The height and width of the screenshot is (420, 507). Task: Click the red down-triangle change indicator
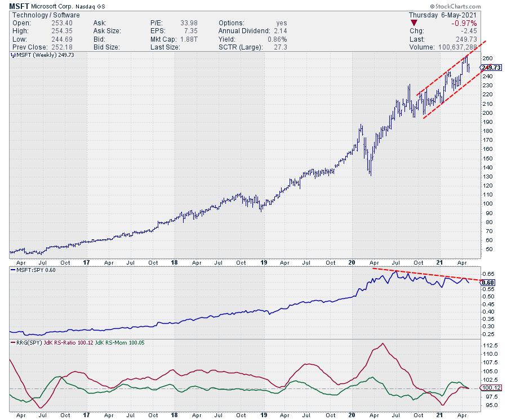[414, 23]
